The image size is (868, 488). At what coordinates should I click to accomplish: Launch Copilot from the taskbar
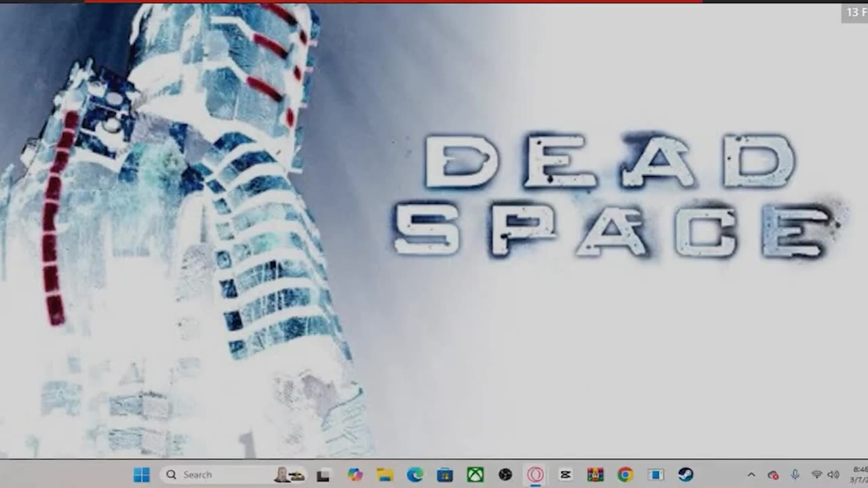click(355, 475)
